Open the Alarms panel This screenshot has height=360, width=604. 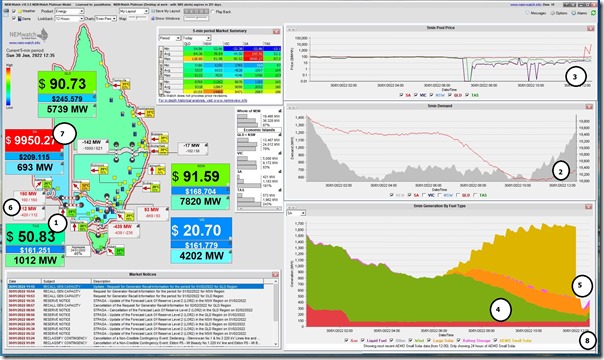579,13
